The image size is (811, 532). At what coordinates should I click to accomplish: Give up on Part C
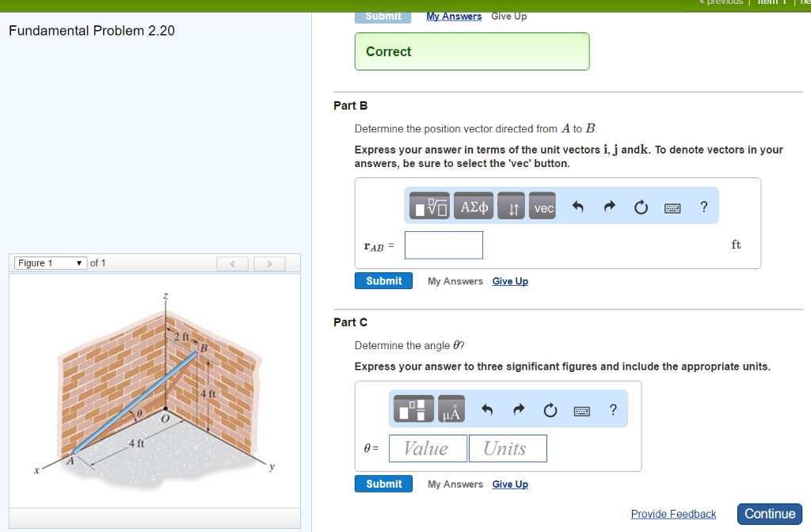point(510,484)
